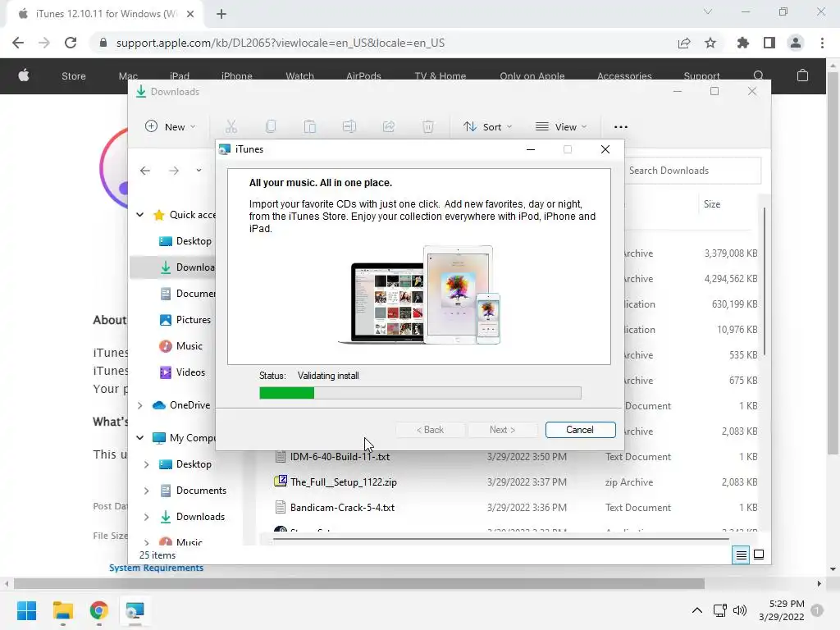Show hidden system tray icons

696,610
